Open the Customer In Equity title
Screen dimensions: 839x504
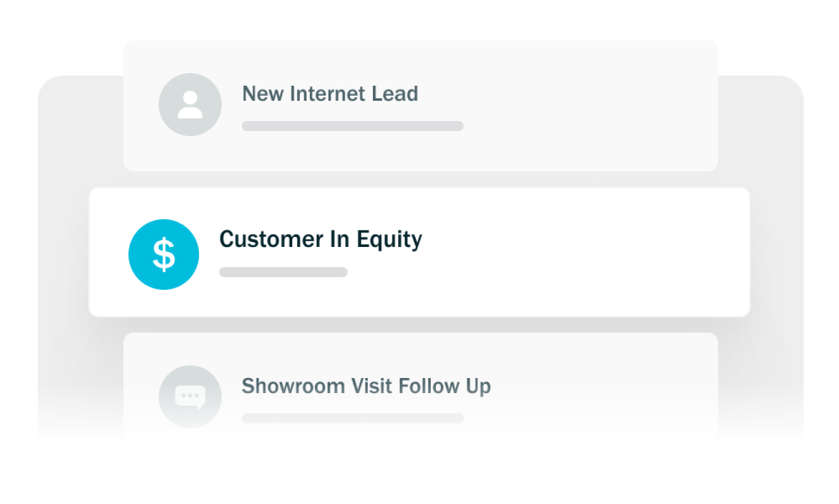320,239
